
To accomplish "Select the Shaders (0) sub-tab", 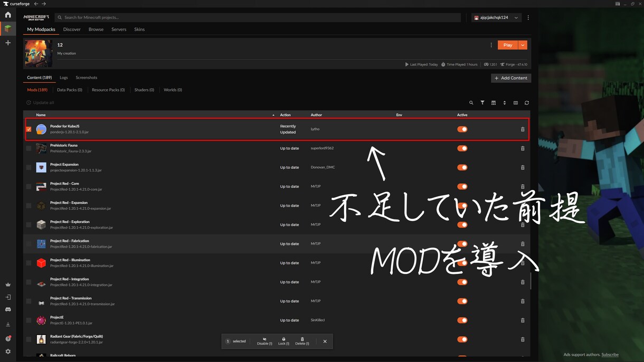I will 144,90.
